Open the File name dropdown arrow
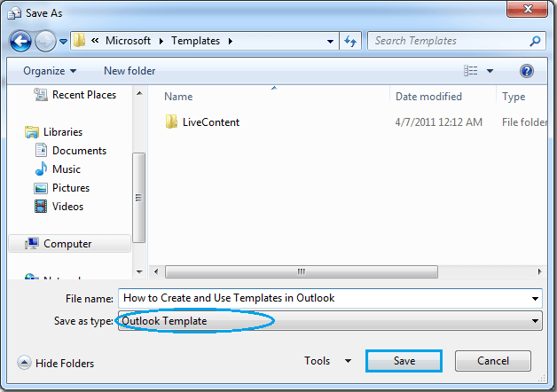 pyautogui.click(x=535, y=299)
